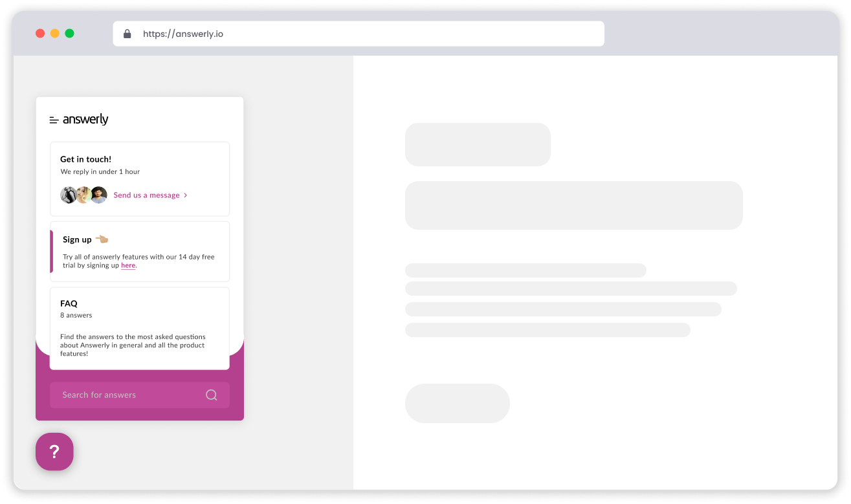This screenshot has width=851, height=504.
Task: Click the bearded man's avatar
Action: [99, 195]
